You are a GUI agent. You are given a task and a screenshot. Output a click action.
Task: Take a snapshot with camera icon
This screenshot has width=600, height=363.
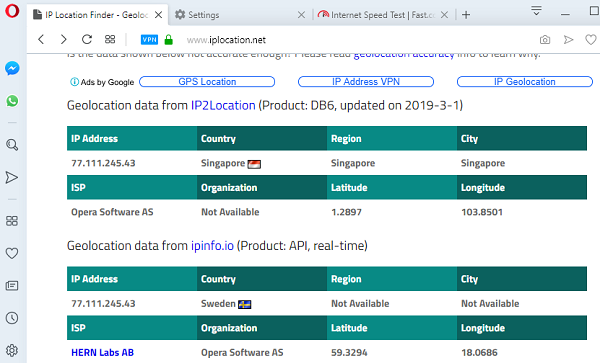pyautogui.click(x=545, y=40)
